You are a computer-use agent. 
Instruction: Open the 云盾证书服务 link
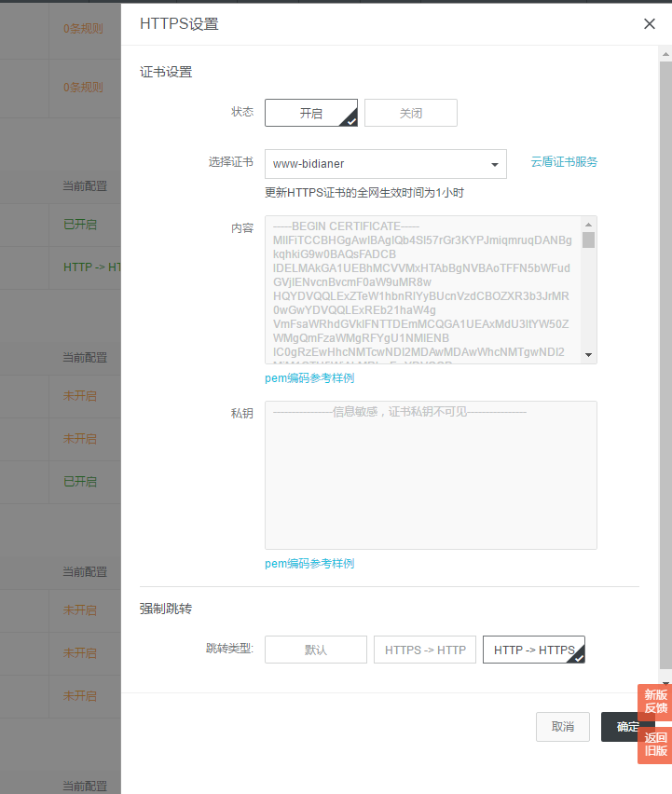point(564,161)
